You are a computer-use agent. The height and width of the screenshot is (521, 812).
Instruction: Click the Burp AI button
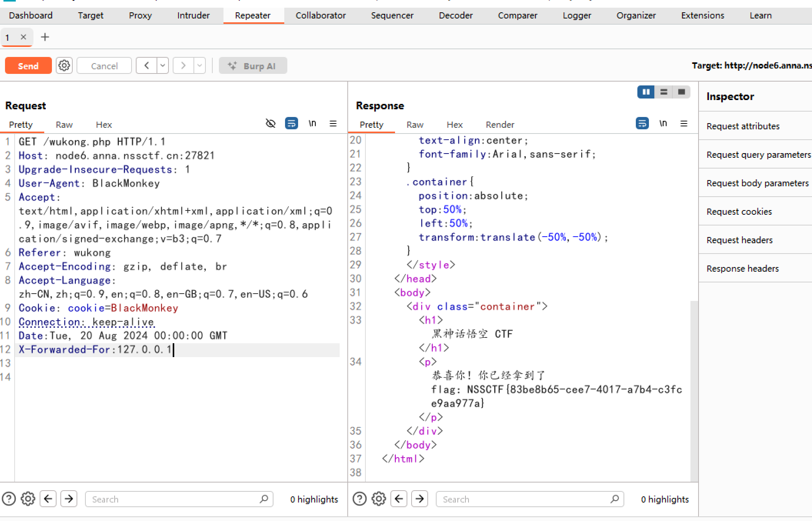253,66
